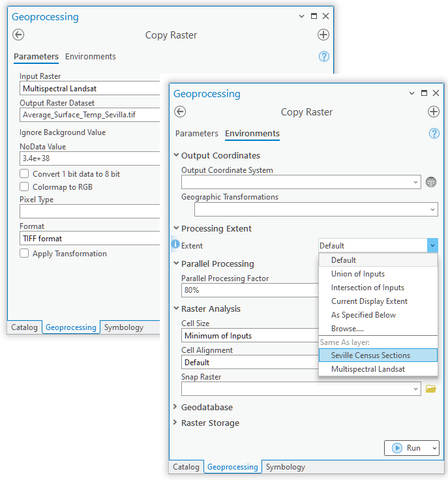Choose Default from Extent list
The width and height of the screenshot is (448, 480).
(x=378, y=260)
